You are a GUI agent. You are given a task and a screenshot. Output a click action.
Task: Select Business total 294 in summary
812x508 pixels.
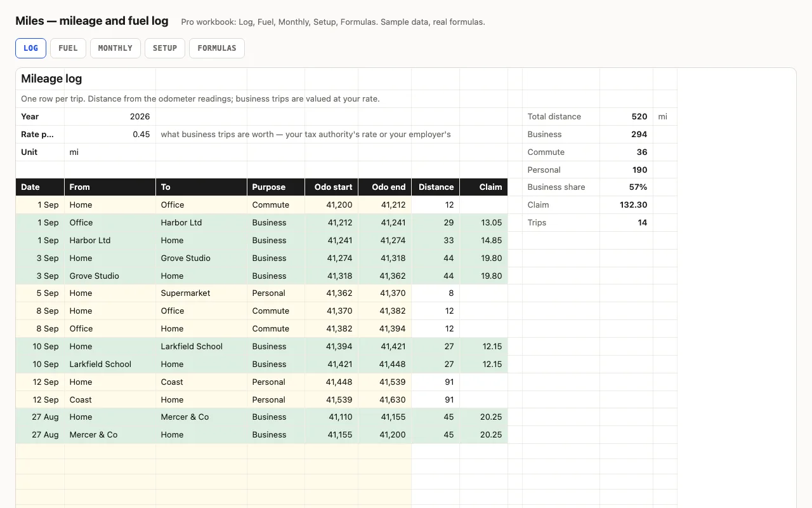click(626, 135)
